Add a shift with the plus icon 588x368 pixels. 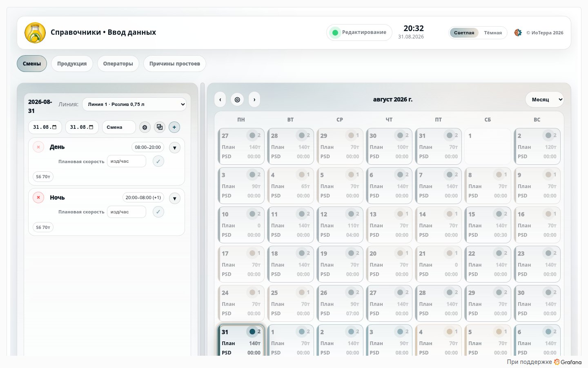coord(174,127)
